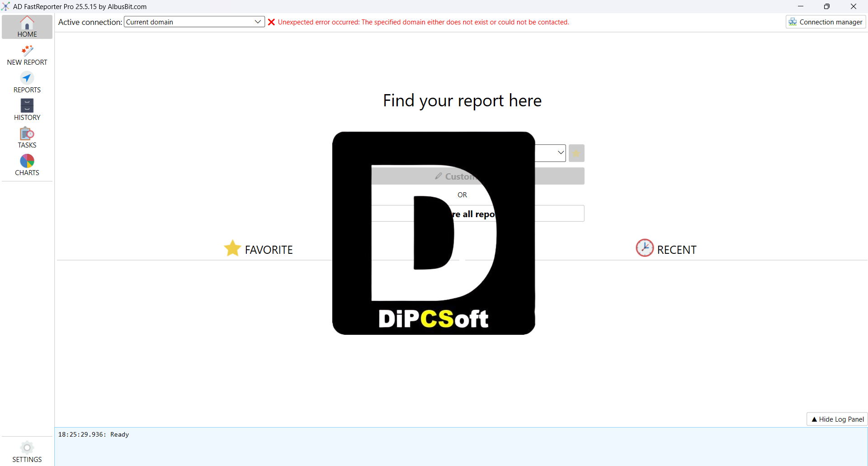This screenshot has height=466, width=868.
Task: Click the Active connection label
Action: (x=90, y=22)
